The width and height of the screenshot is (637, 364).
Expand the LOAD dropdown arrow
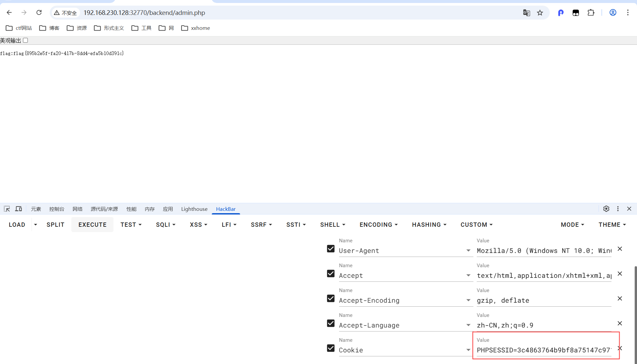click(35, 225)
